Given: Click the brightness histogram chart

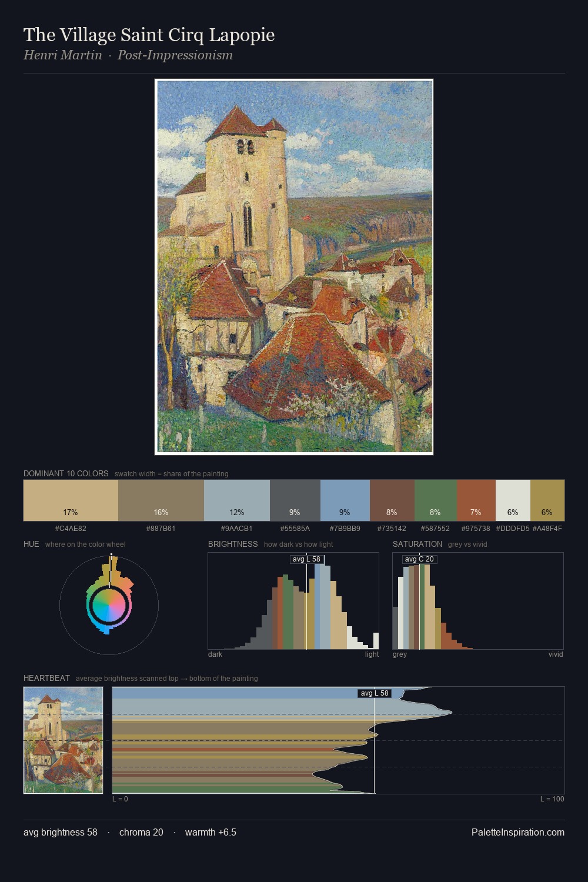Looking at the screenshot, I should point(293,601).
